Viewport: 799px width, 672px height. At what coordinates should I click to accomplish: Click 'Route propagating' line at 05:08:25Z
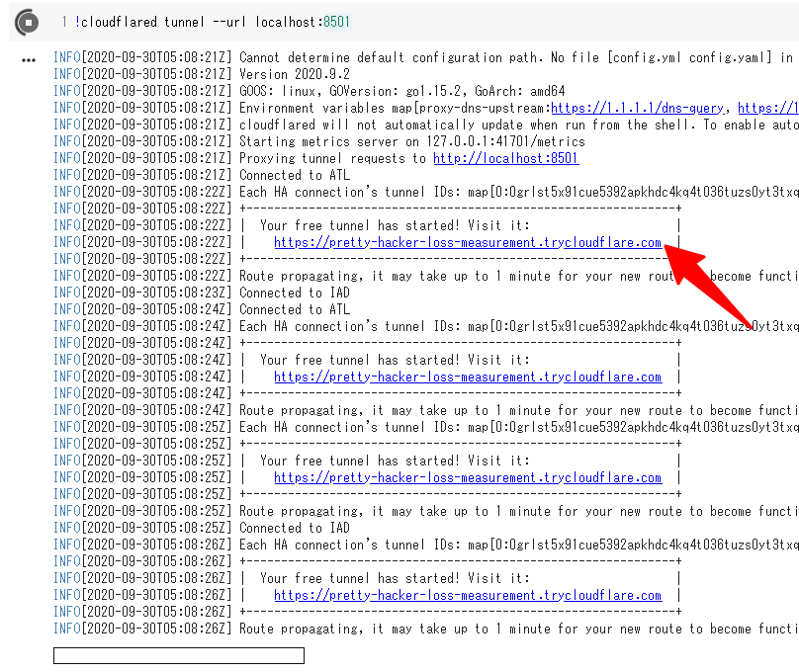click(426, 511)
